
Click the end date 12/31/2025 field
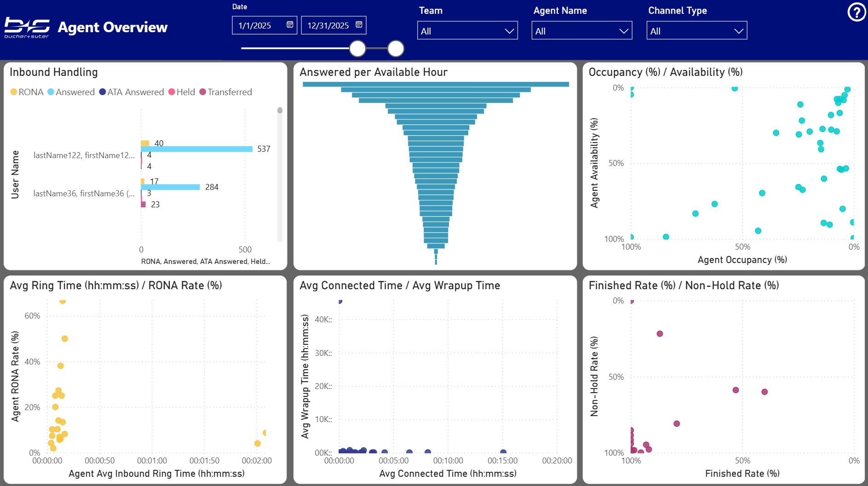coord(328,25)
